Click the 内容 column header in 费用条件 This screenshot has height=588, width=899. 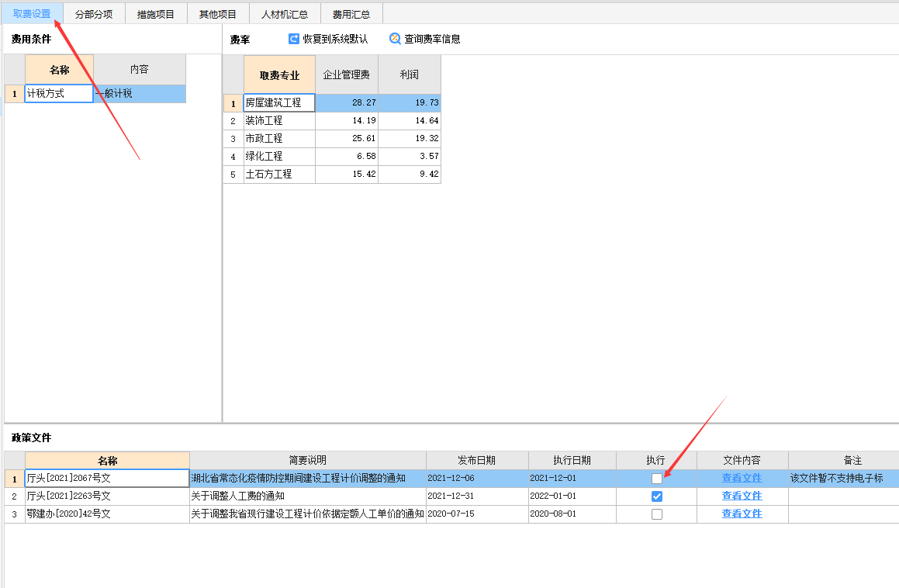140,69
